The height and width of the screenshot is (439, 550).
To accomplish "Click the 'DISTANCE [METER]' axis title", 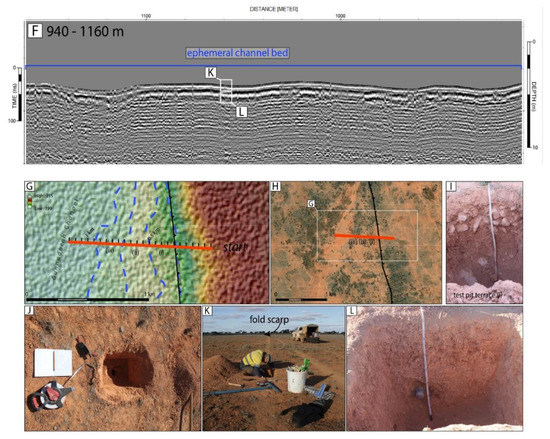I will point(274,9).
